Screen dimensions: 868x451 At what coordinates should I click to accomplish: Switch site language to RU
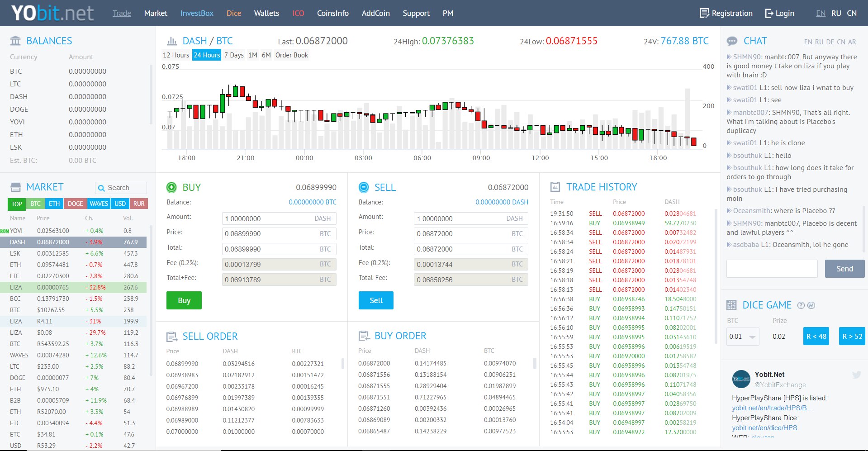836,13
